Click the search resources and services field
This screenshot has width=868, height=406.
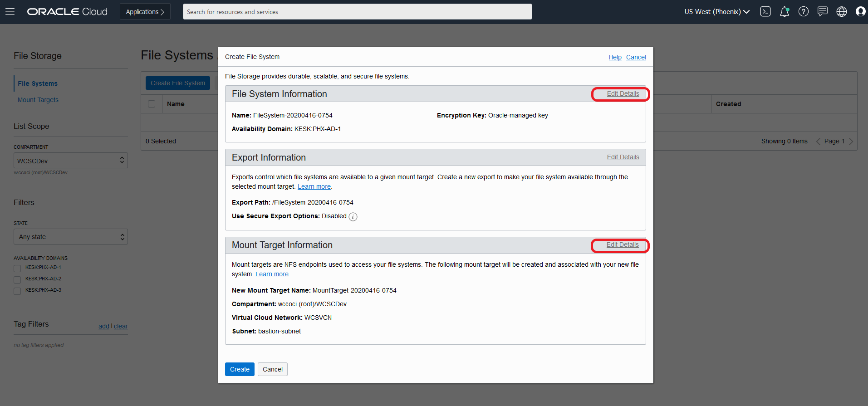357,12
